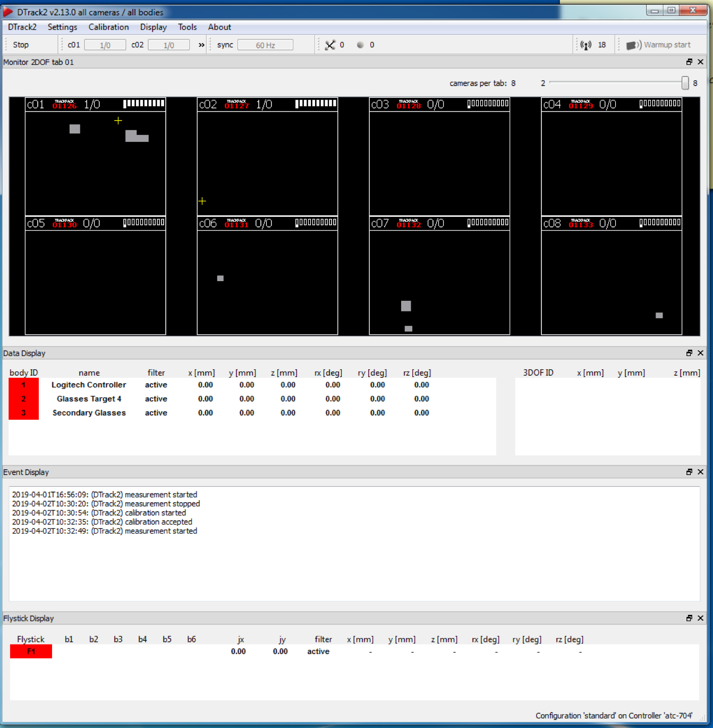This screenshot has height=728, width=713.
Task: Click the Flystick antenna signal icon
Action: click(x=585, y=45)
